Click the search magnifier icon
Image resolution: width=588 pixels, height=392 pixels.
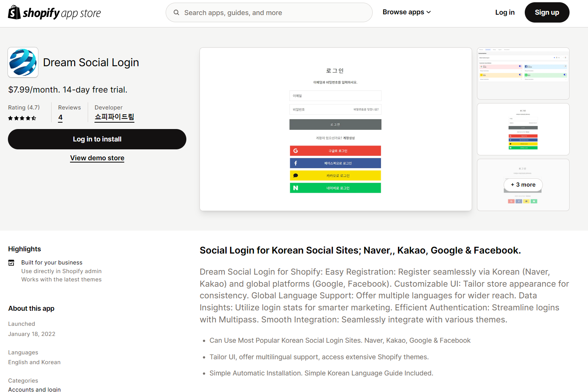[176, 13]
